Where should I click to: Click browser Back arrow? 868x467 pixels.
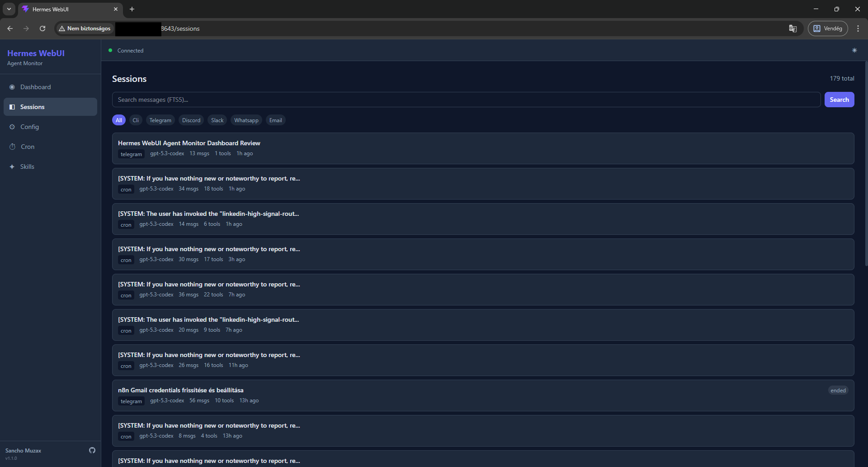pyautogui.click(x=10, y=29)
